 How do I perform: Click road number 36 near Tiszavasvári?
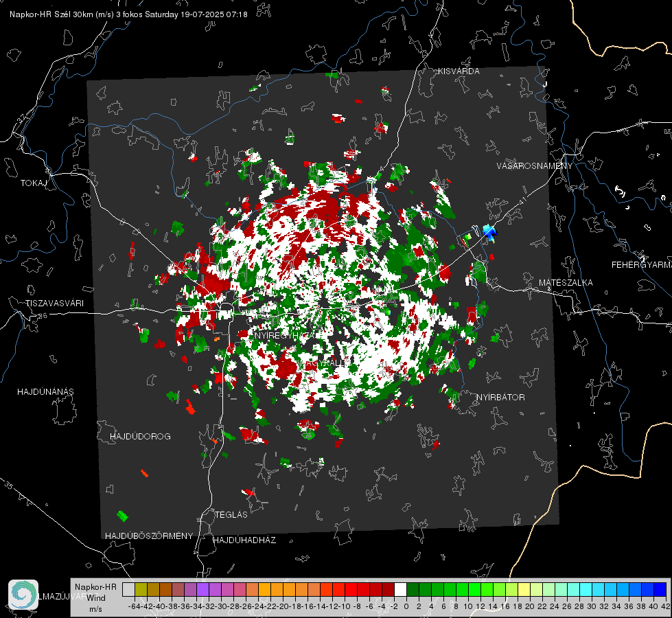pyautogui.click(x=43, y=316)
